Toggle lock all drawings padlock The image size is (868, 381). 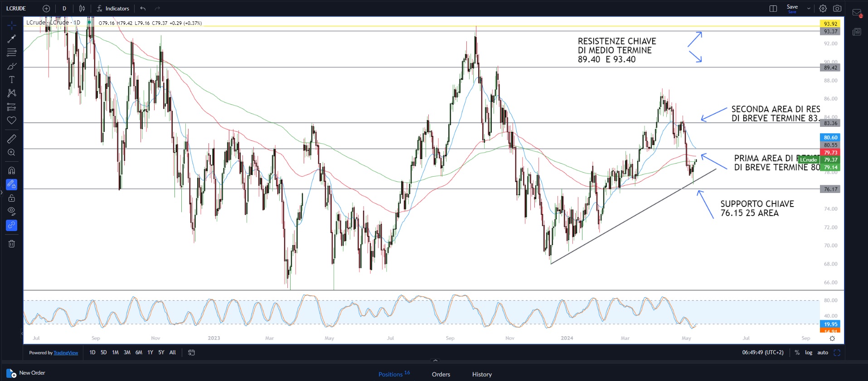12,198
